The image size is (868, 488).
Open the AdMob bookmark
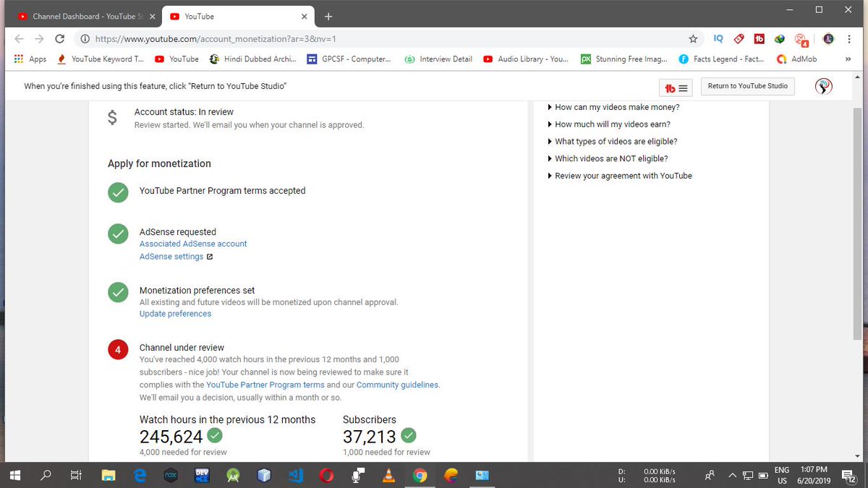point(796,59)
